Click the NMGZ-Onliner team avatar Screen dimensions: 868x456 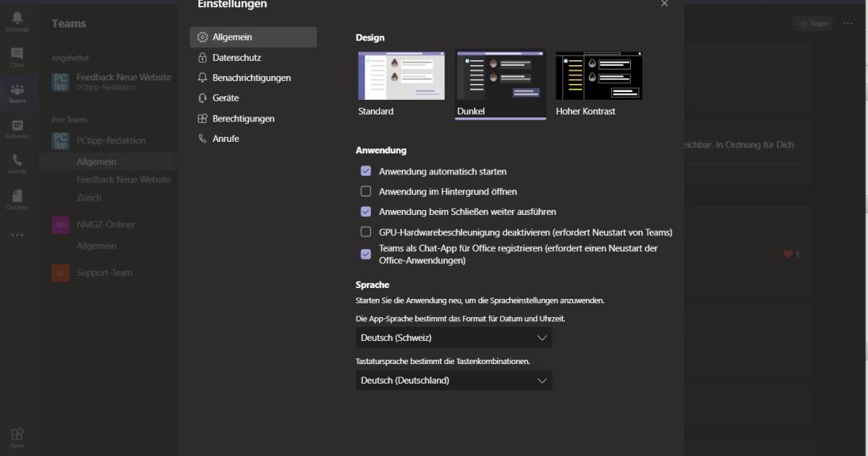61,224
